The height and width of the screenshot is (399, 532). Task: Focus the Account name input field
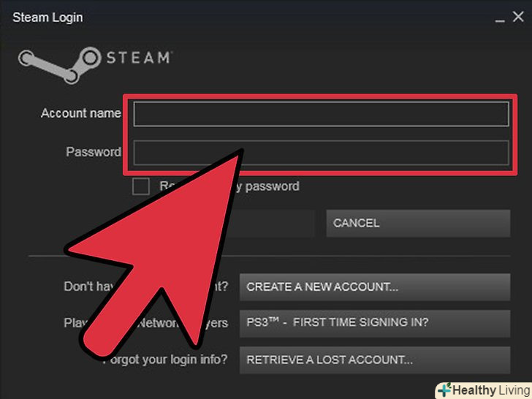(321, 114)
